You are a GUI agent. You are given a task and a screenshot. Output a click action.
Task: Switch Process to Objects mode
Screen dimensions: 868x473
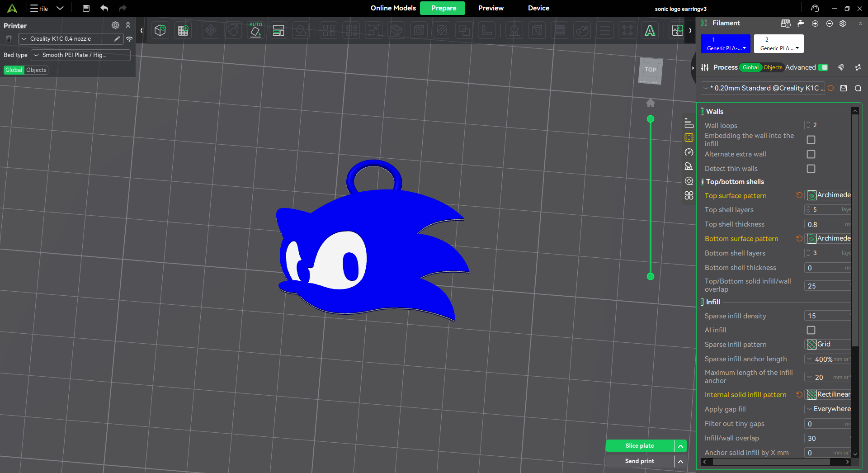point(773,67)
